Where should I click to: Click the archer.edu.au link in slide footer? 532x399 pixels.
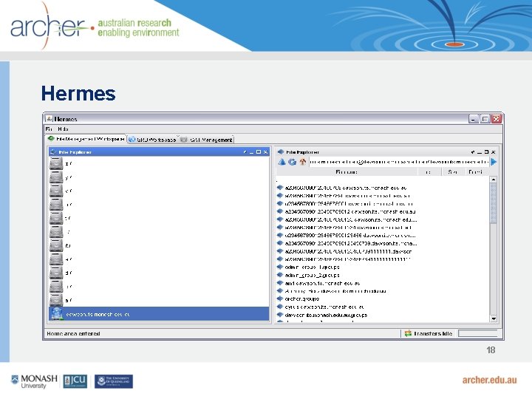489,380
